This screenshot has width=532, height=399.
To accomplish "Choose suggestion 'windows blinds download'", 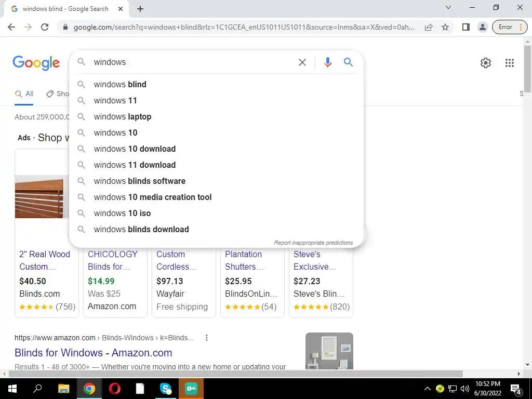I will click(x=216, y=229).
